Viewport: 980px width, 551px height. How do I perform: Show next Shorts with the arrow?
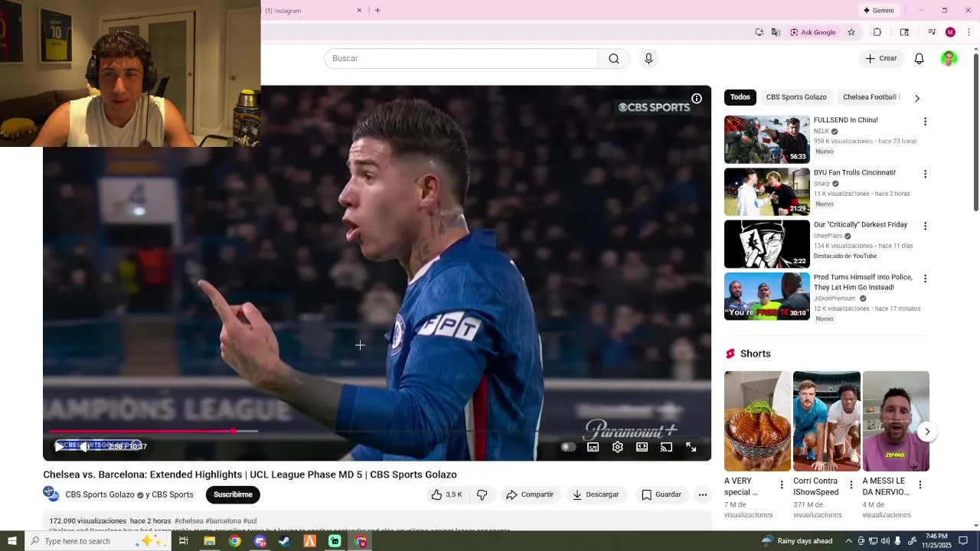coord(927,432)
